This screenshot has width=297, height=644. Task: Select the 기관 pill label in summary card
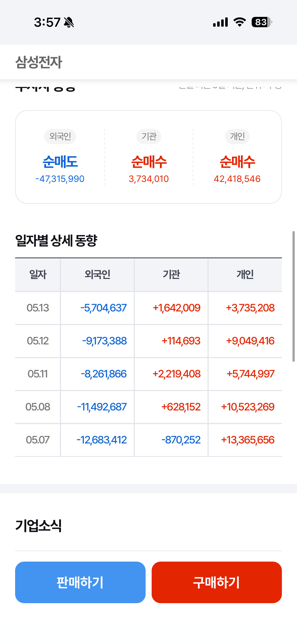[x=149, y=136]
